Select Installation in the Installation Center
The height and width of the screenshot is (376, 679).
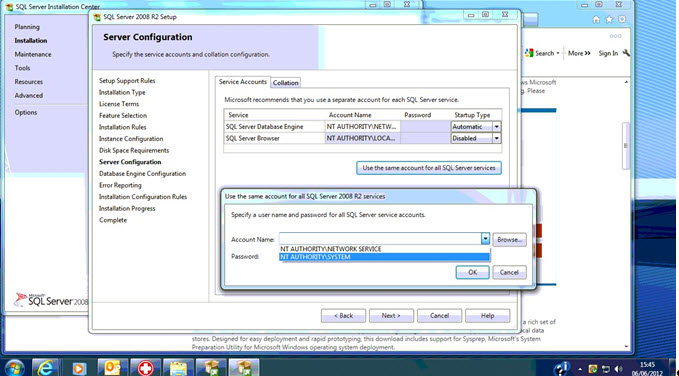31,41
